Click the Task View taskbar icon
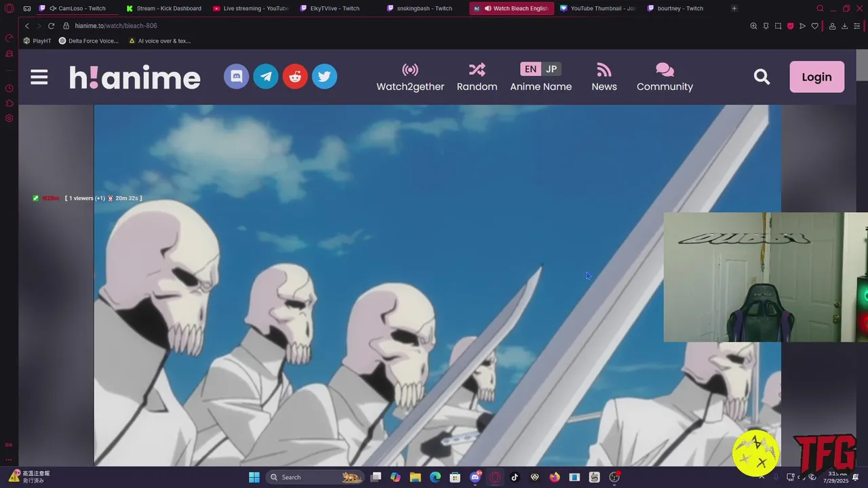 376,477
